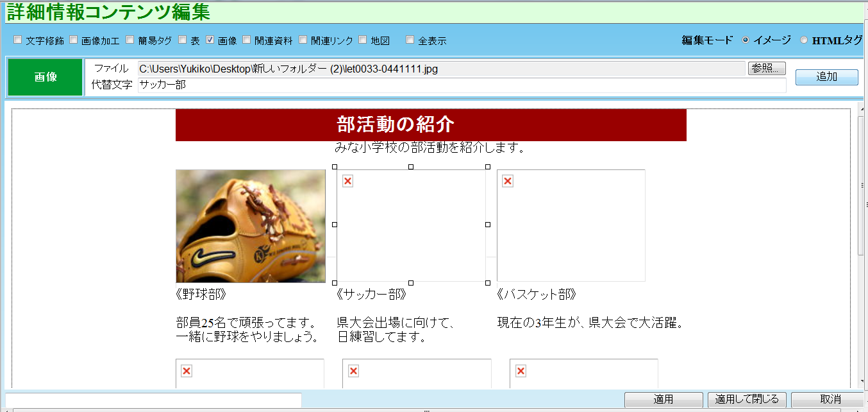This screenshot has height=412, width=868.
Task: Click text 現在の3年生が、県大会で大活躍。
Action: (590, 322)
